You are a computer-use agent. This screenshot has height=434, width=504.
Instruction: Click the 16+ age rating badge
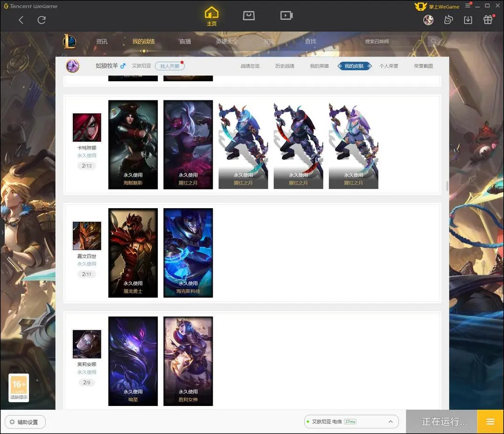[19, 387]
